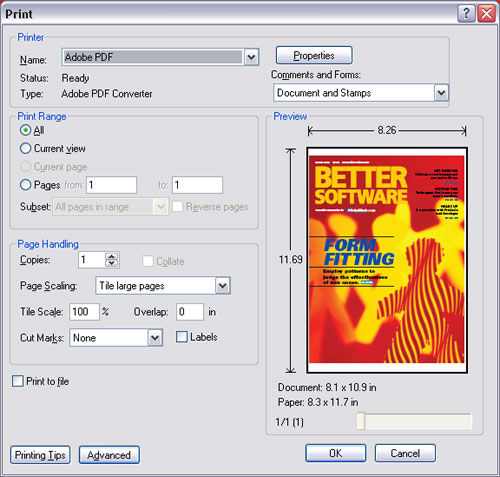This screenshot has width=500, height=477.
Task: Open printer Properties
Action: tap(314, 55)
